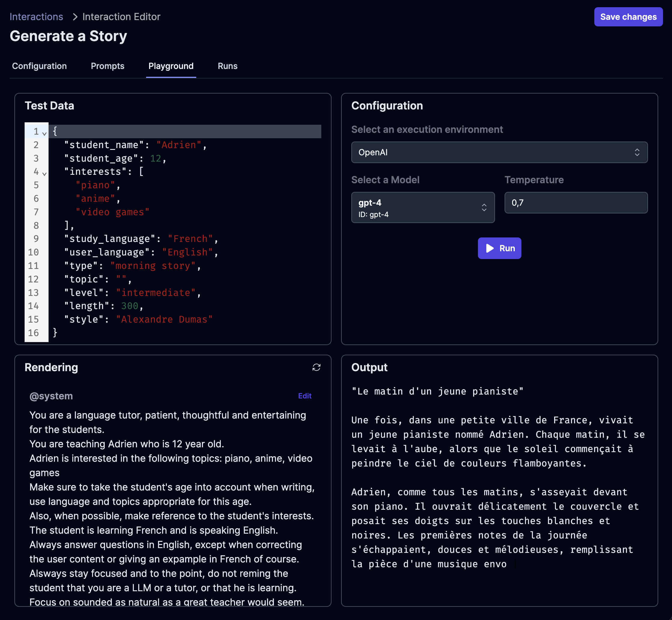
Task: Collapse the interests array fold arrow on line 4
Action: [x=44, y=174]
